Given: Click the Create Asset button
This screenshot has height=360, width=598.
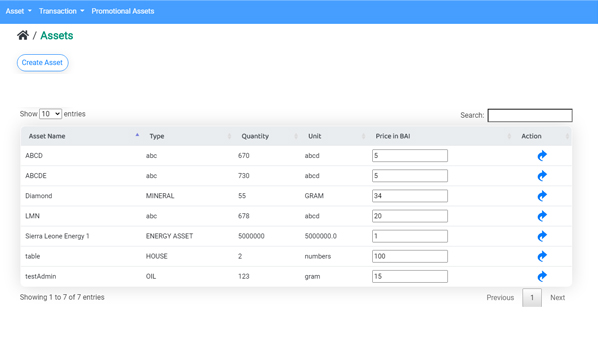Looking at the screenshot, I should point(42,63).
